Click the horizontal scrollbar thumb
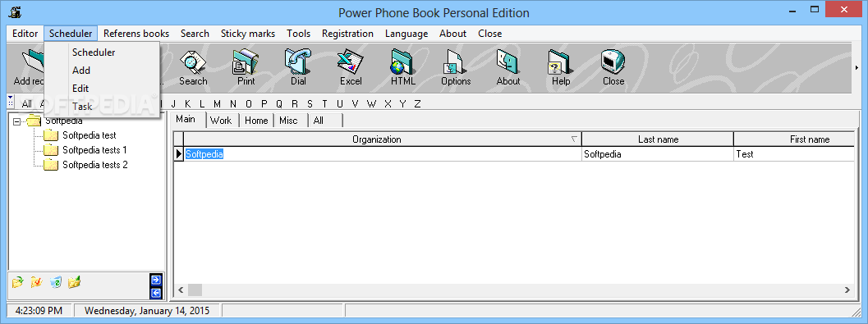Image resolution: width=868 pixels, height=324 pixels. coord(195,290)
